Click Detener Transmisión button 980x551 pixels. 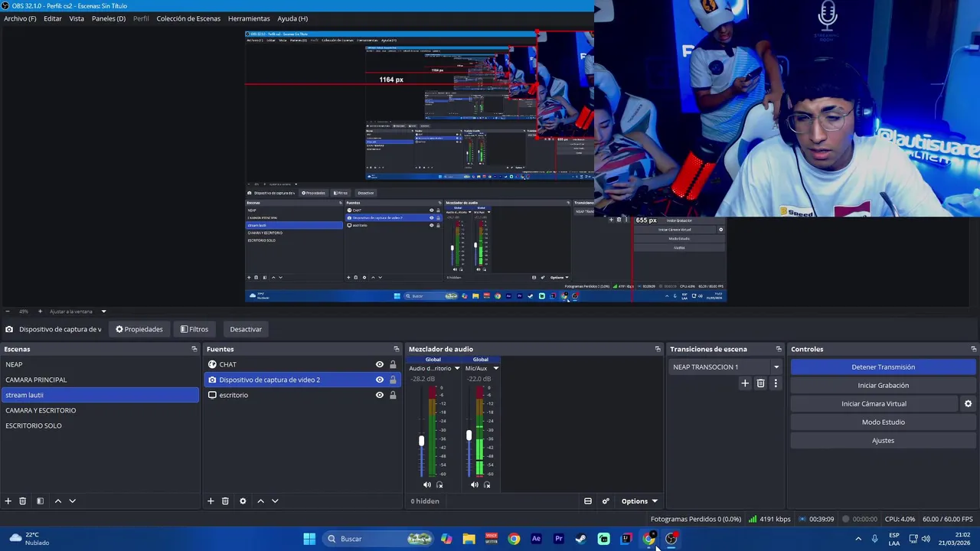883,367
